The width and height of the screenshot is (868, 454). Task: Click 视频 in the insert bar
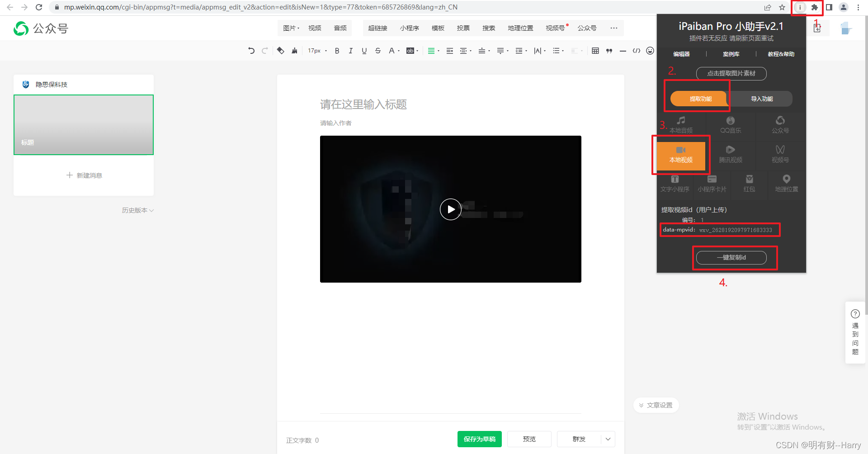(x=315, y=28)
